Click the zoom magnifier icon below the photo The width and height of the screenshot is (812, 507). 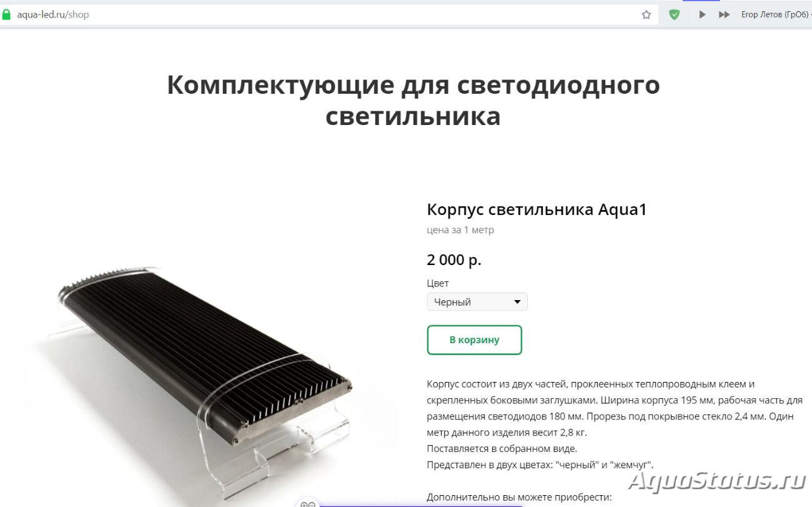click(308, 503)
